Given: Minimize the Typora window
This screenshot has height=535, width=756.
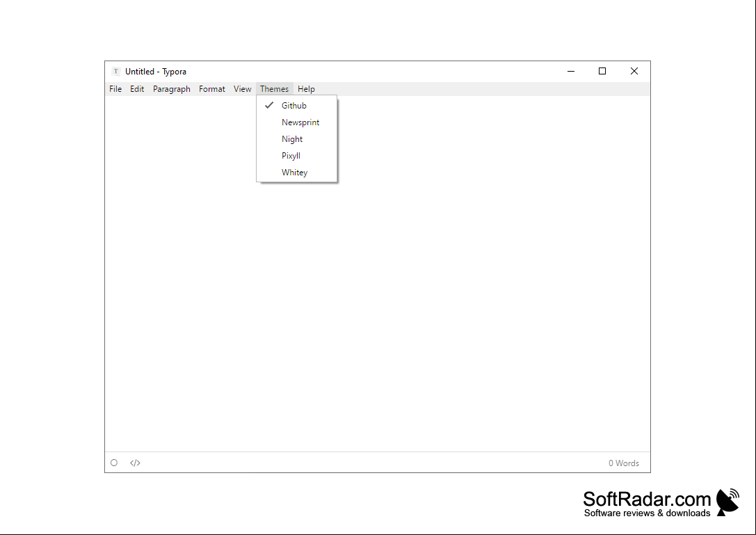Looking at the screenshot, I should coord(571,72).
